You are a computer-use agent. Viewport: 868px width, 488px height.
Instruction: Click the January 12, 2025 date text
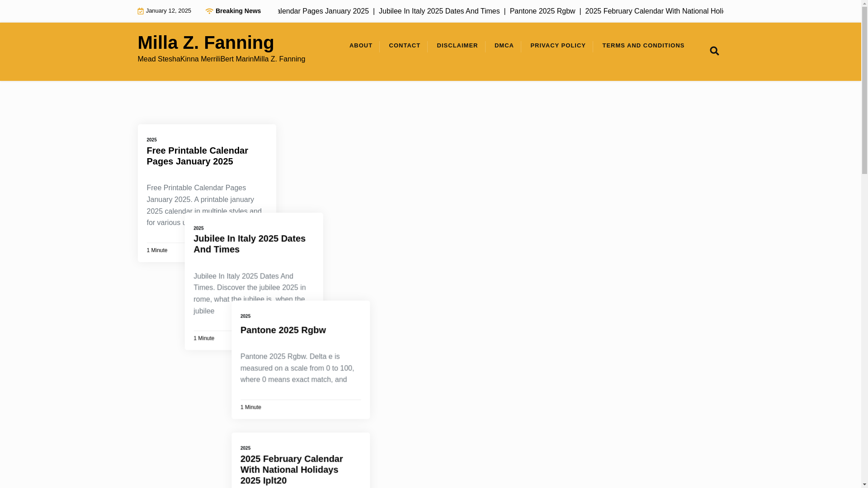168,11
